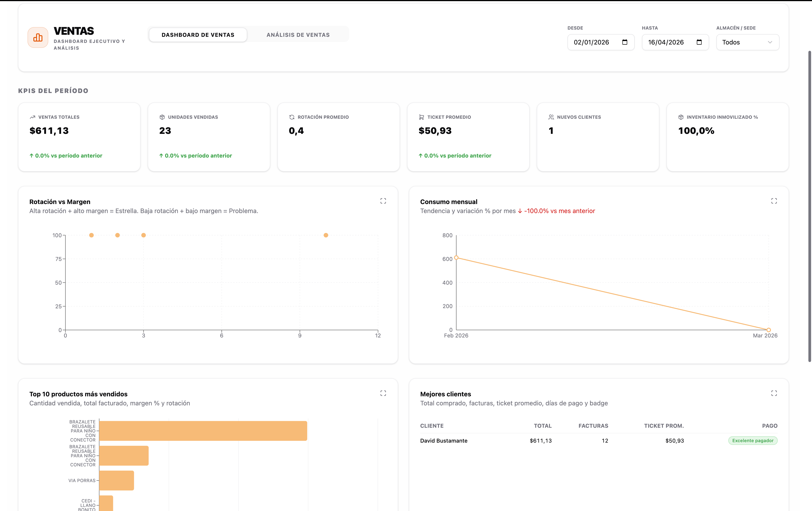Image resolution: width=812 pixels, height=511 pixels.
Task: Click the CEDI - LLANO BONITO bar
Action: coord(106,503)
